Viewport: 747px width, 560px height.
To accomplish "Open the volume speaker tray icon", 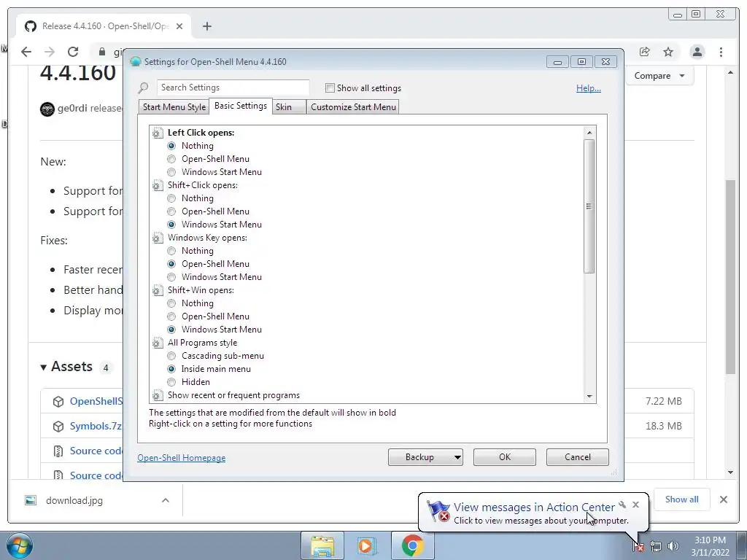I will (x=673, y=546).
